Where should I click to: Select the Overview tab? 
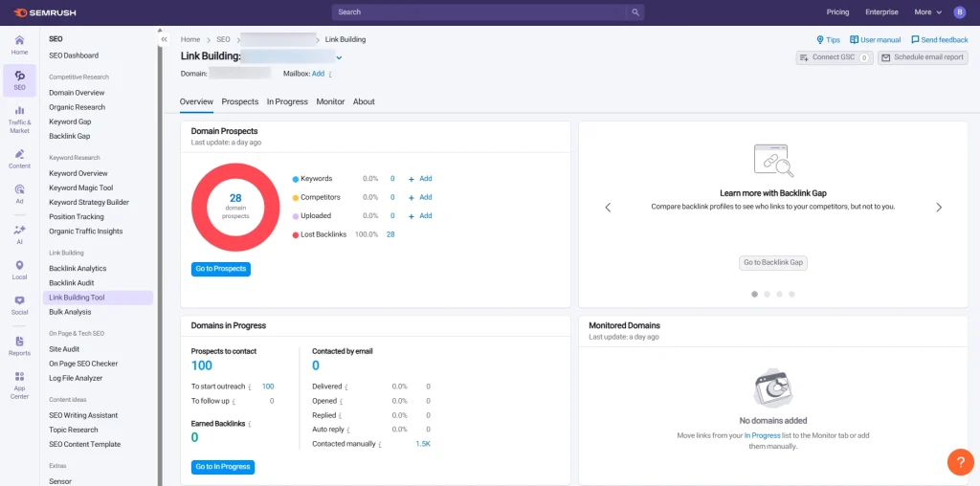click(x=196, y=101)
